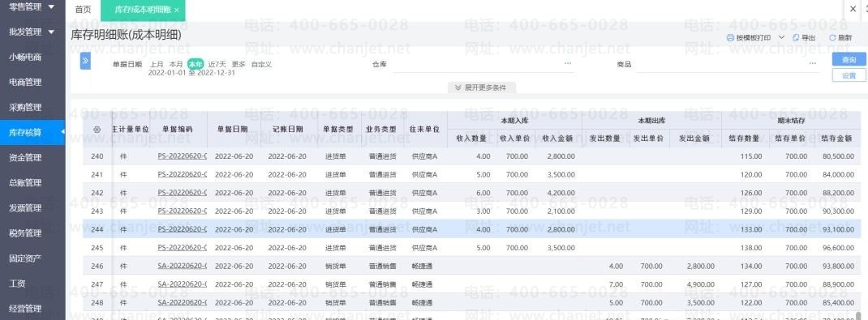Click the 业务类型 column header
Image resolution: width=868 pixels, height=320 pixels.
pos(381,130)
